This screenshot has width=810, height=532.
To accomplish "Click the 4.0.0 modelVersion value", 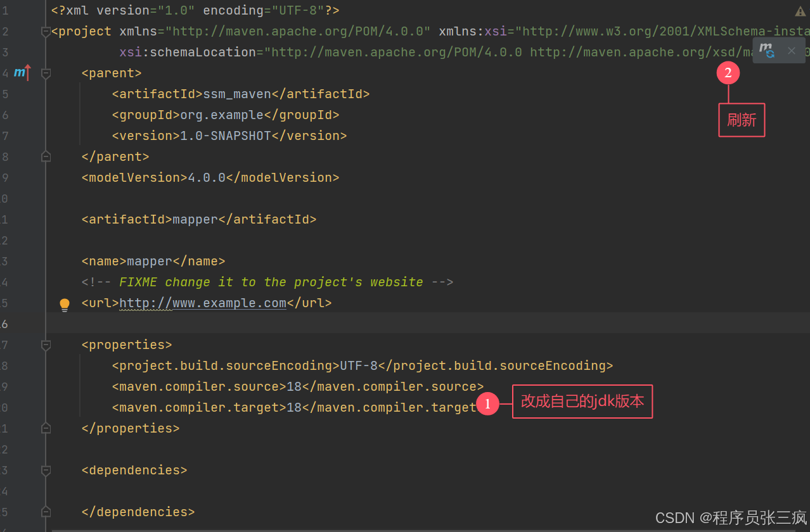I will click(207, 177).
